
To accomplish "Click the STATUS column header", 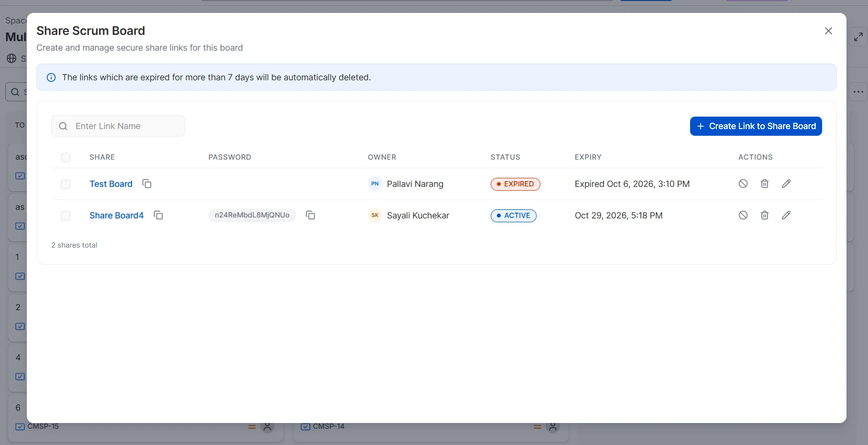I will pos(505,157).
